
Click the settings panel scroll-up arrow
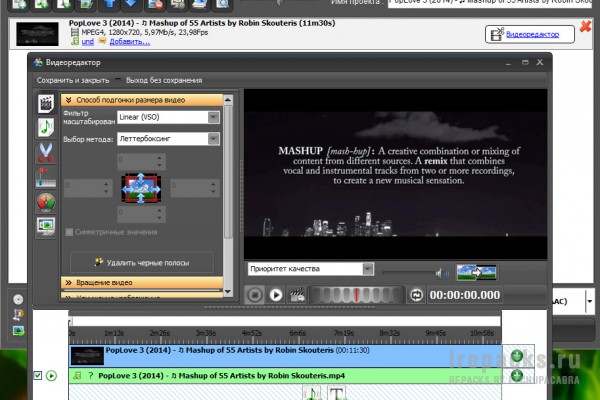point(228,100)
